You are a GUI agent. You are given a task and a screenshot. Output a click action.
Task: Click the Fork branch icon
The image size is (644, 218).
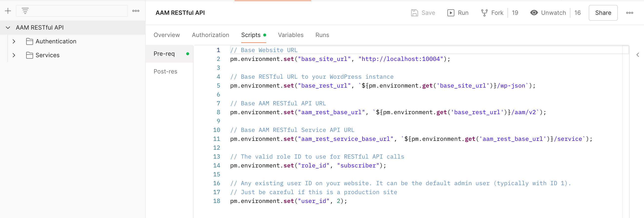tap(484, 13)
